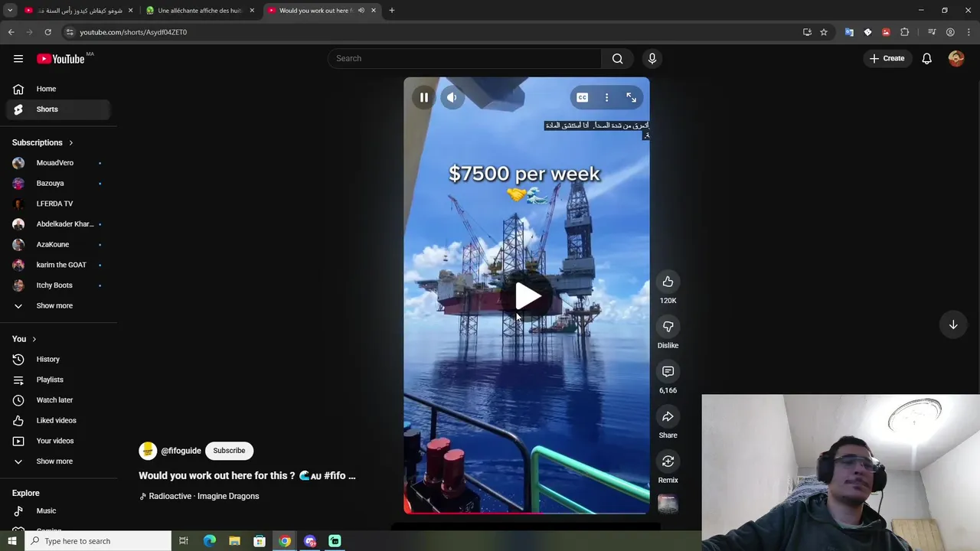Open the account avatar menu
The image size is (980, 551).
pyautogui.click(x=956, y=58)
